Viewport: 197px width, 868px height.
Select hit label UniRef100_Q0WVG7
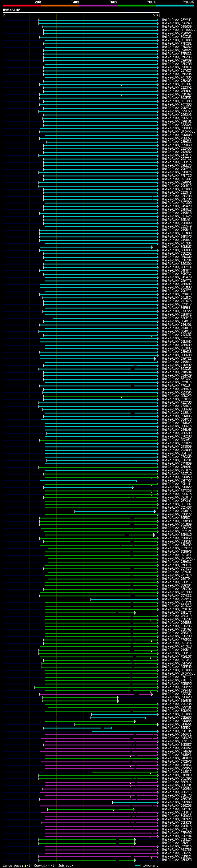coord(177,108)
